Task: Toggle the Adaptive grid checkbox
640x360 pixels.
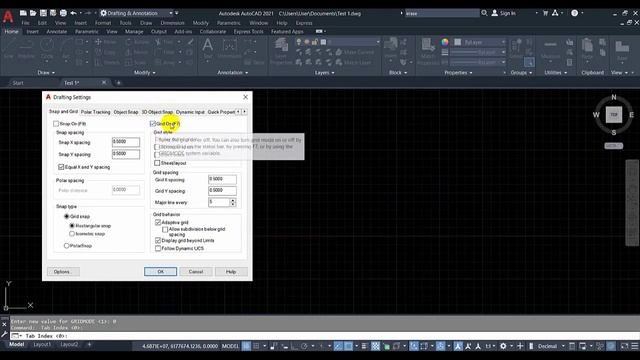Action: (158, 222)
